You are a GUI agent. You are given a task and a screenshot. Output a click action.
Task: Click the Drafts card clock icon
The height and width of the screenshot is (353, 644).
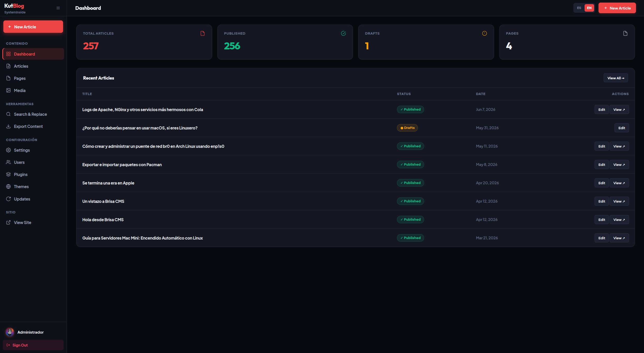pyautogui.click(x=485, y=33)
